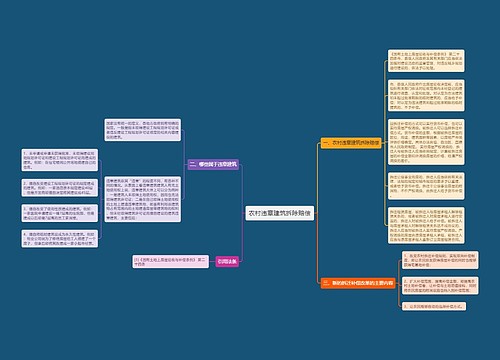Select the fifth beige note about 拆迁租赁房屋
The width and height of the screenshot is (500, 360).
pos(426,225)
